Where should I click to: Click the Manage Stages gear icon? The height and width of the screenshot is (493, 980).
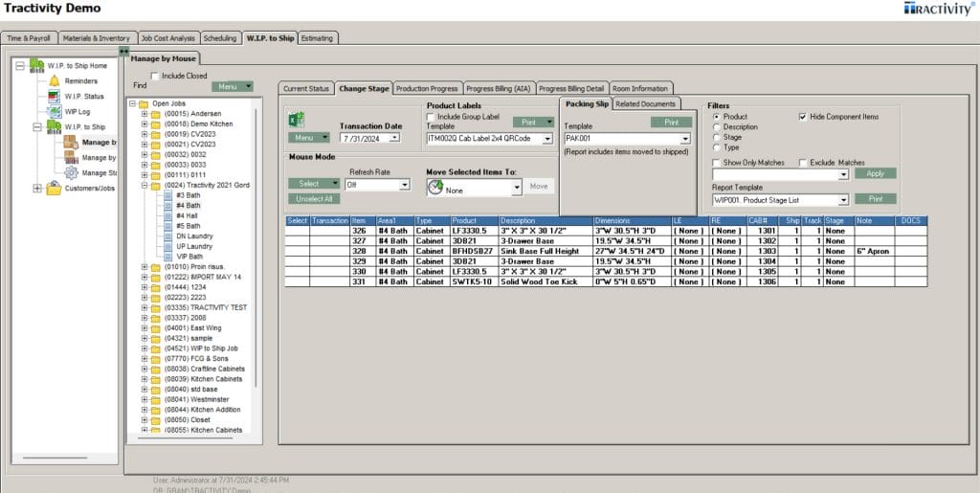71,172
